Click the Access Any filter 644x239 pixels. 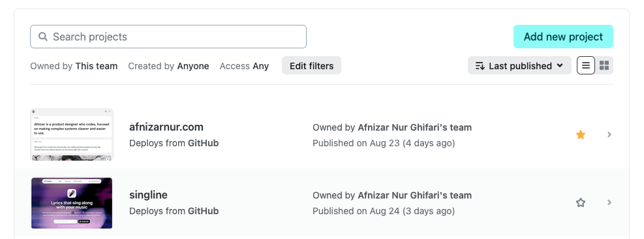coord(244,66)
